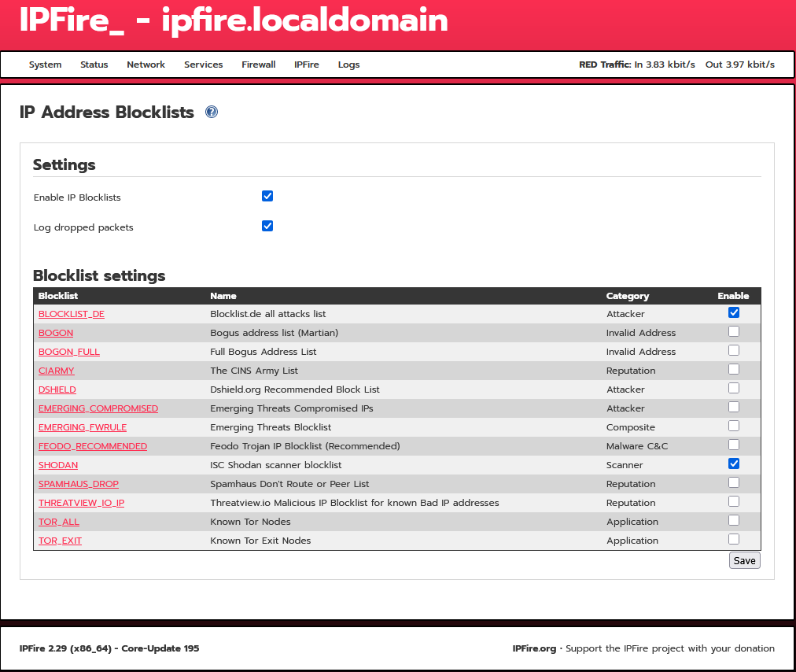The height and width of the screenshot is (672, 796).
Task: Click the 'Dshield.org Recommended Block List' name
Action: (295, 390)
